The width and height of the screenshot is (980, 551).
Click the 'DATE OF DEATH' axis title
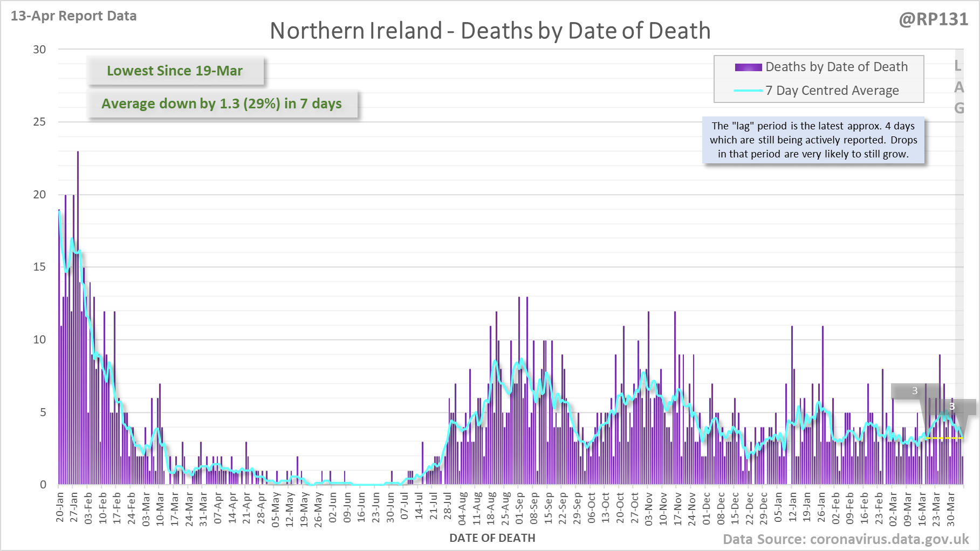(492, 538)
